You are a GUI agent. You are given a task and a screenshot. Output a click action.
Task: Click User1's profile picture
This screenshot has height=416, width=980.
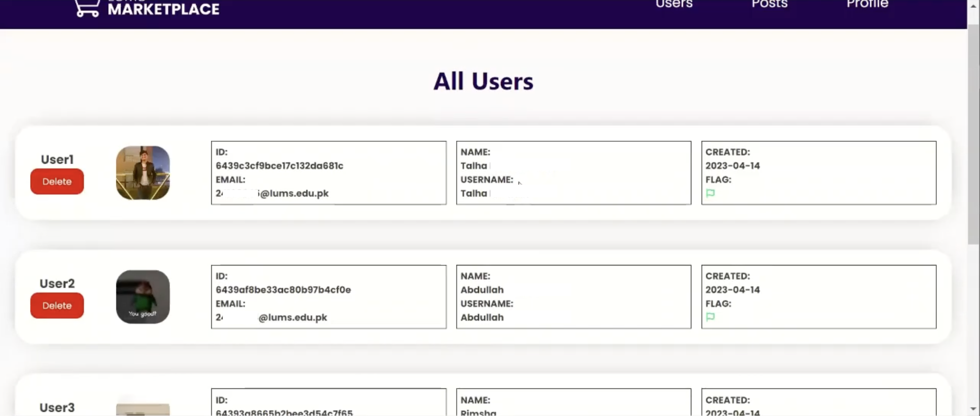[x=143, y=173]
